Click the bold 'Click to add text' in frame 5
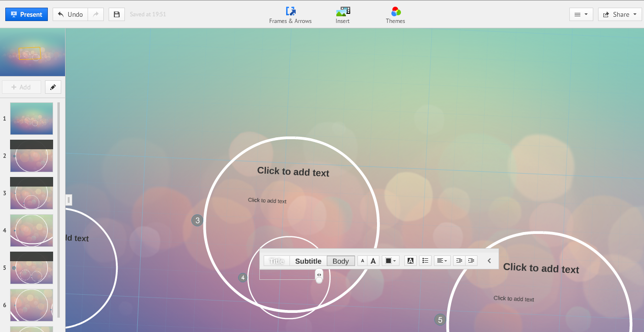 coord(541,268)
